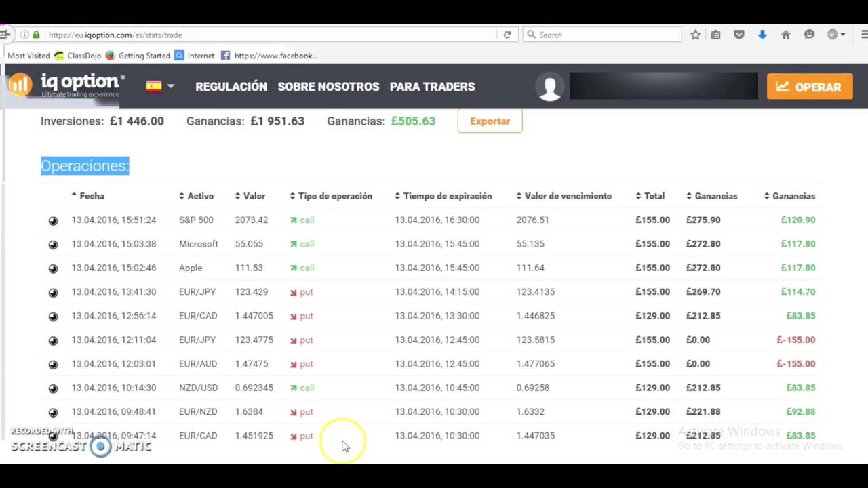Expand the ABP icon dropdown arrow
Screen dimensions: 868x488
coord(843,35)
